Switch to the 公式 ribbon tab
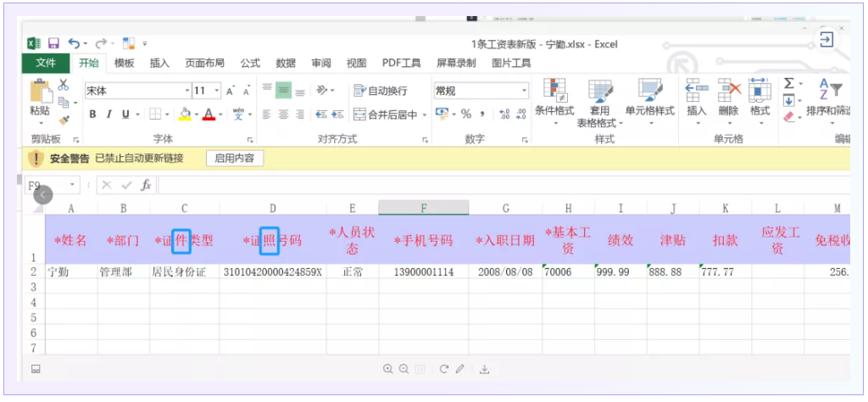Image resolution: width=868 pixels, height=402 pixels. [x=250, y=63]
